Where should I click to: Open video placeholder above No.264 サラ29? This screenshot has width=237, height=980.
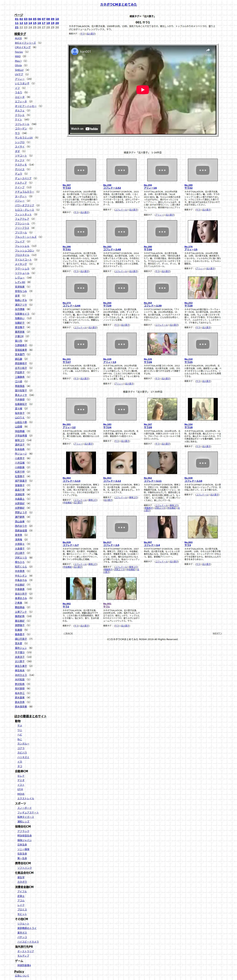pos(122,288)
